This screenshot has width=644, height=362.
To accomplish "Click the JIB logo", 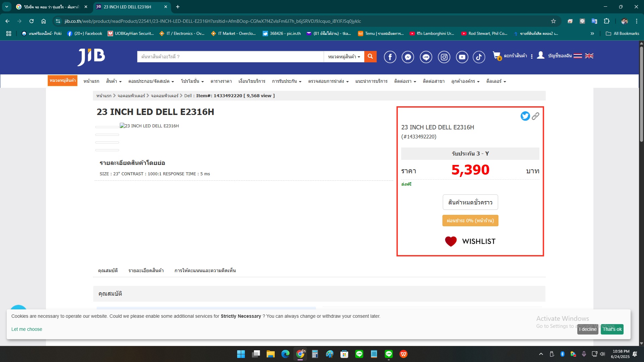I will tap(91, 57).
